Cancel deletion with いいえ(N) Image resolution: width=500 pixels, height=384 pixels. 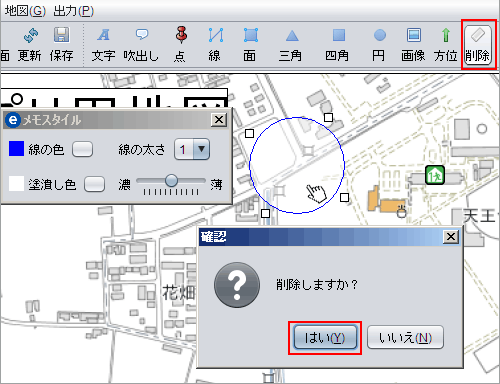pos(405,338)
